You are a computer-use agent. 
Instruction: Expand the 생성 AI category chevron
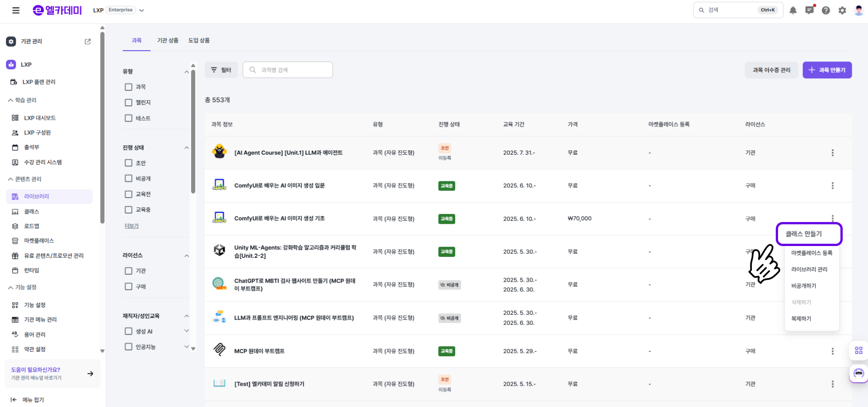187,331
